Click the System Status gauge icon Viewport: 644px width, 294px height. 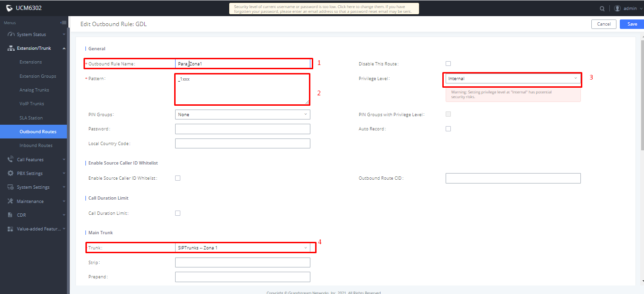click(10, 35)
